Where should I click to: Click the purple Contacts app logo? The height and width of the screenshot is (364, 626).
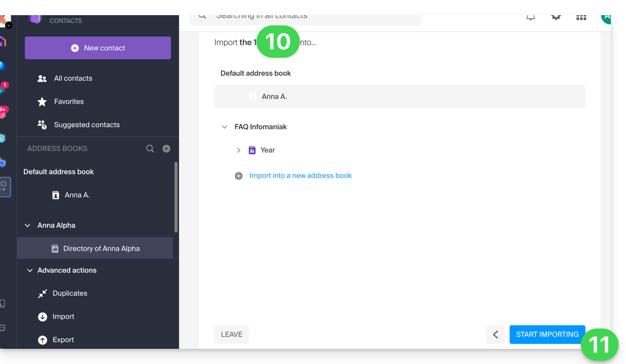(35, 19)
